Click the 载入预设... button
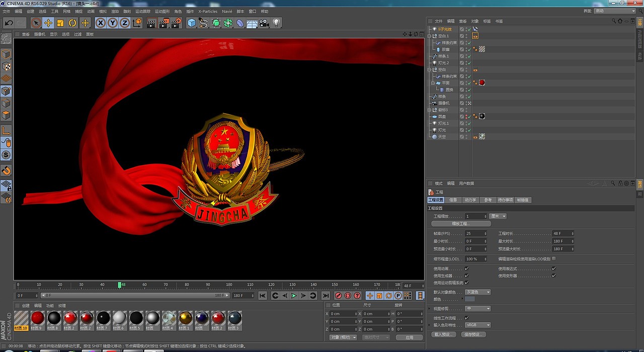 (444, 334)
